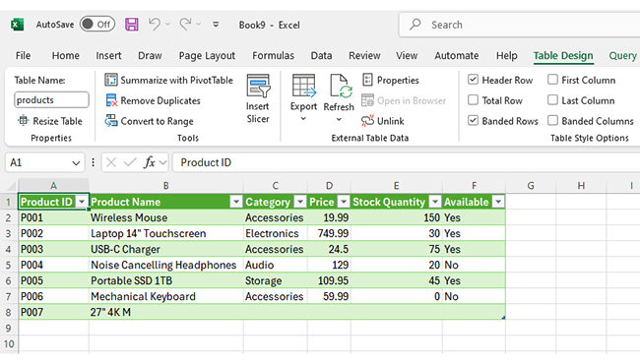Enable the Total Row checkbox

pyautogui.click(x=473, y=100)
